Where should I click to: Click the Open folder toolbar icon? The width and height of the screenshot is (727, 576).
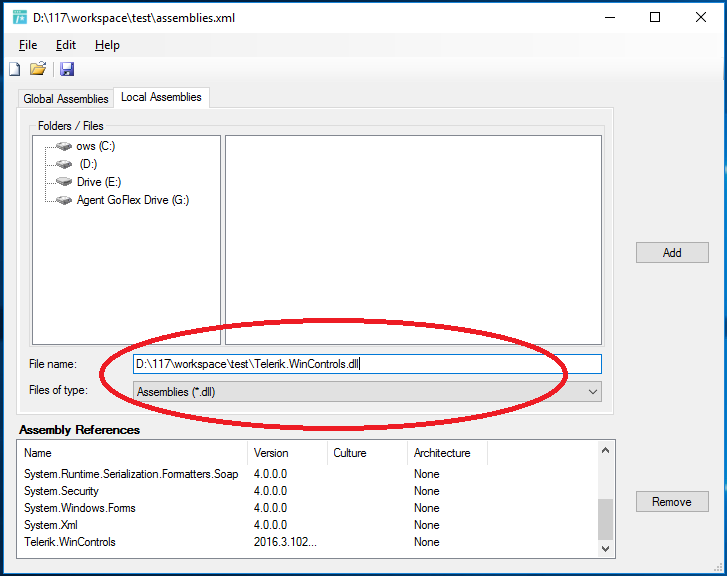point(38,69)
